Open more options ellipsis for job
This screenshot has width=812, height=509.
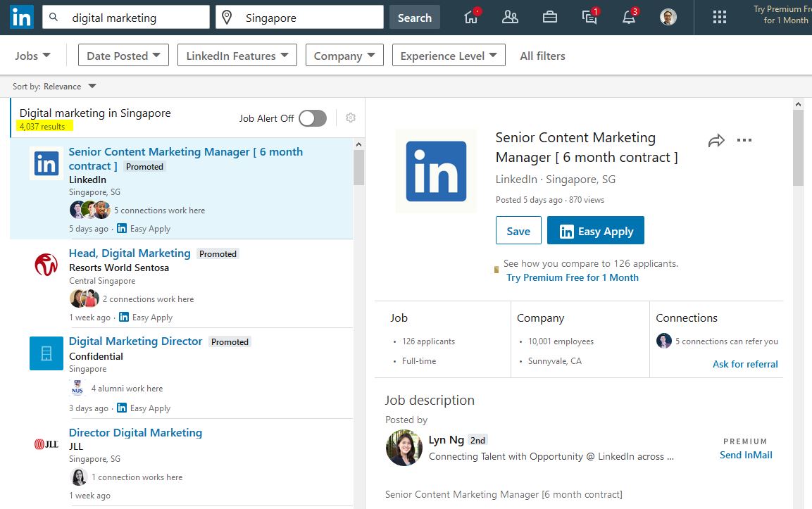(744, 140)
